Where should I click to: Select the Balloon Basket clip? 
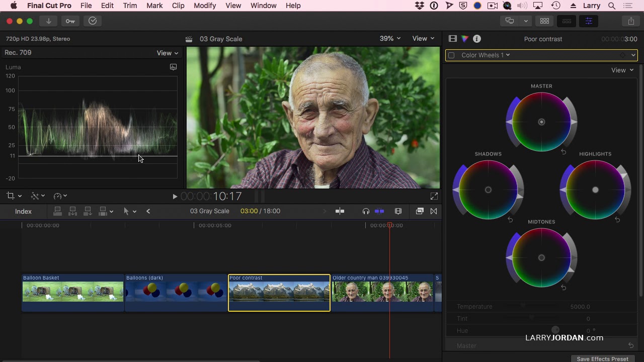(73, 293)
